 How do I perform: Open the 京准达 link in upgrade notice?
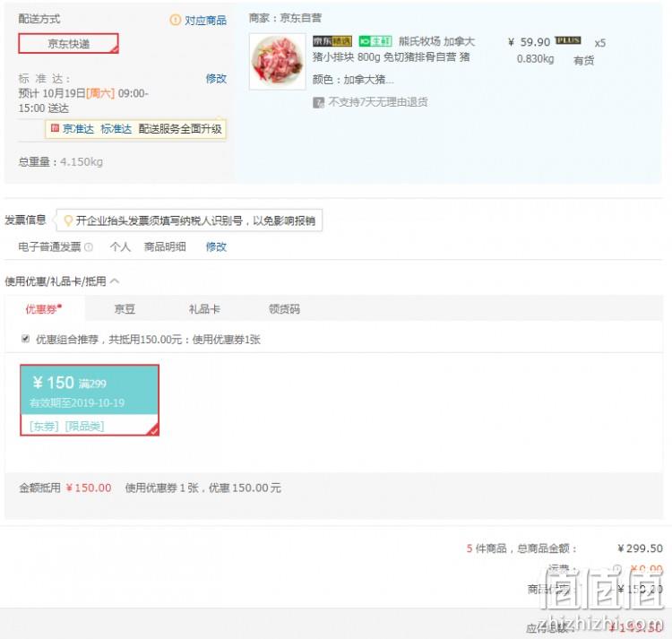[x=78, y=128]
